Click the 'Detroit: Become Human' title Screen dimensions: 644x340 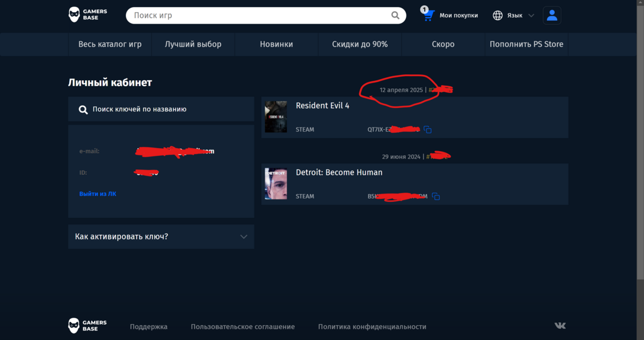pyautogui.click(x=339, y=173)
